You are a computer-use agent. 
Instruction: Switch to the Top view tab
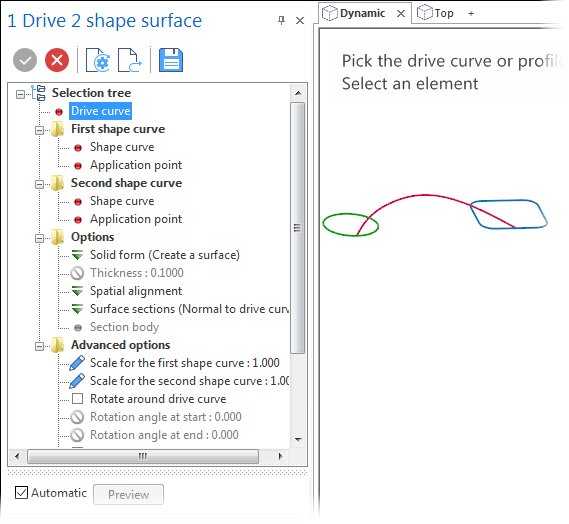(436, 13)
